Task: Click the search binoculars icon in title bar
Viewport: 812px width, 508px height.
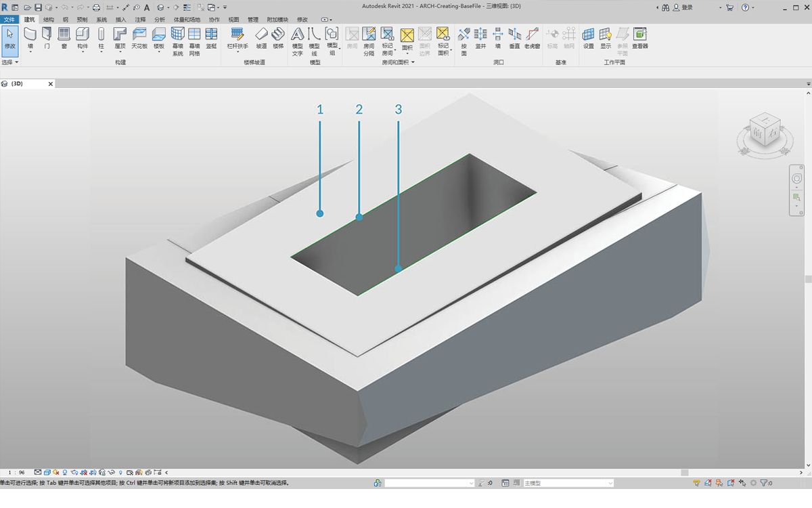Action: click(x=666, y=7)
